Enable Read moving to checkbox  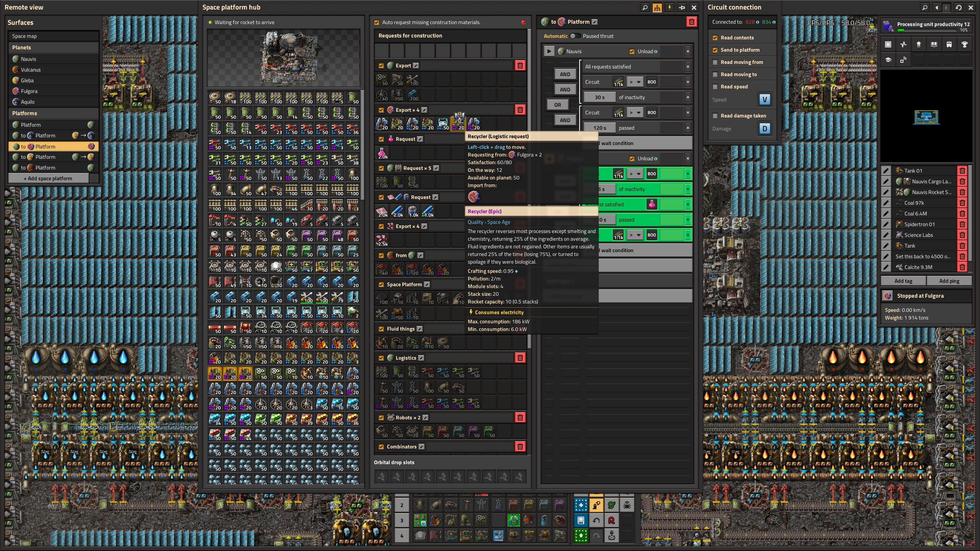click(x=715, y=74)
